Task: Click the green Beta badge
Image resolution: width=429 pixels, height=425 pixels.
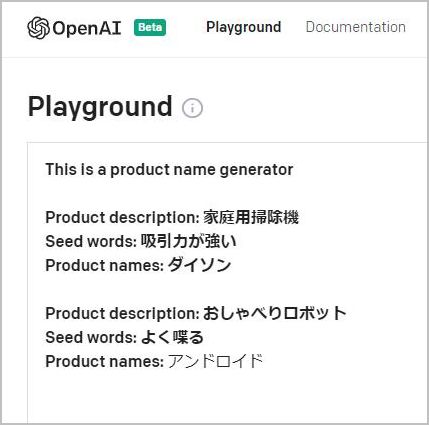Action: [x=150, y=28]
